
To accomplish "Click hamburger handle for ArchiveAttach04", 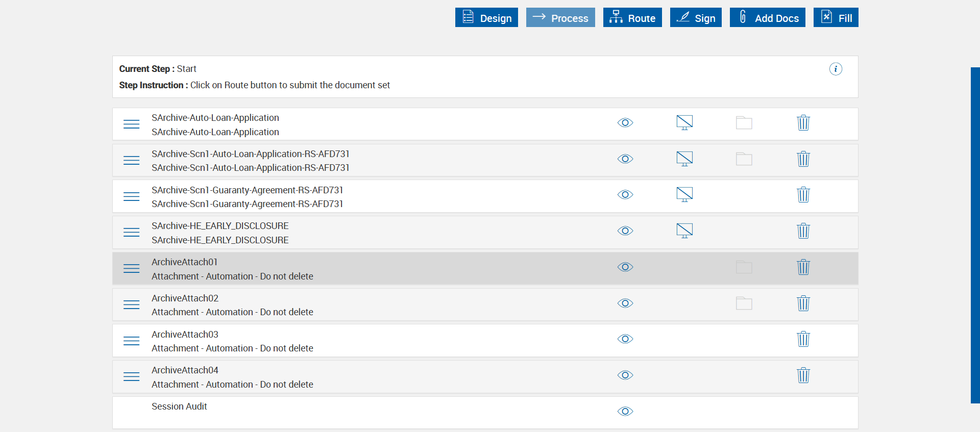I will (131, 377).
